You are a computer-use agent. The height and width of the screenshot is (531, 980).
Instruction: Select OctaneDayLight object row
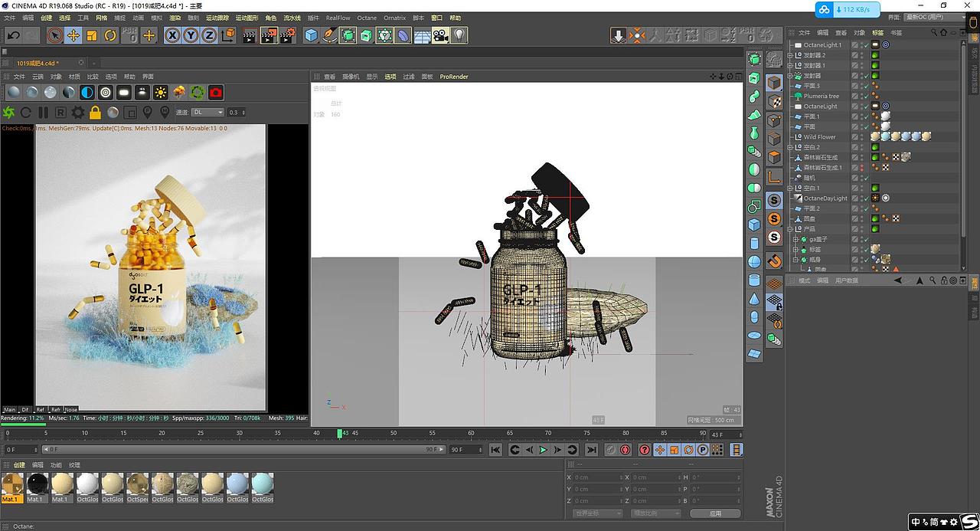825,198
